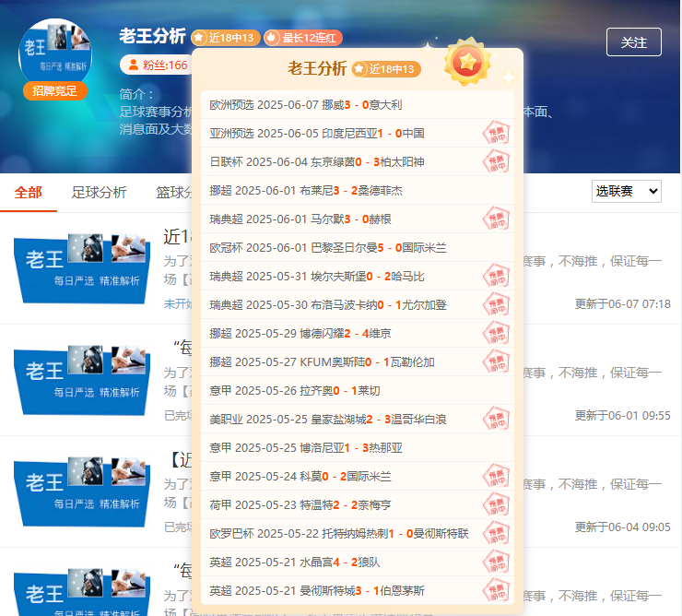
Task: Click the hit stamp on 博德闪耀 row
Action: [x=496, y=334]
